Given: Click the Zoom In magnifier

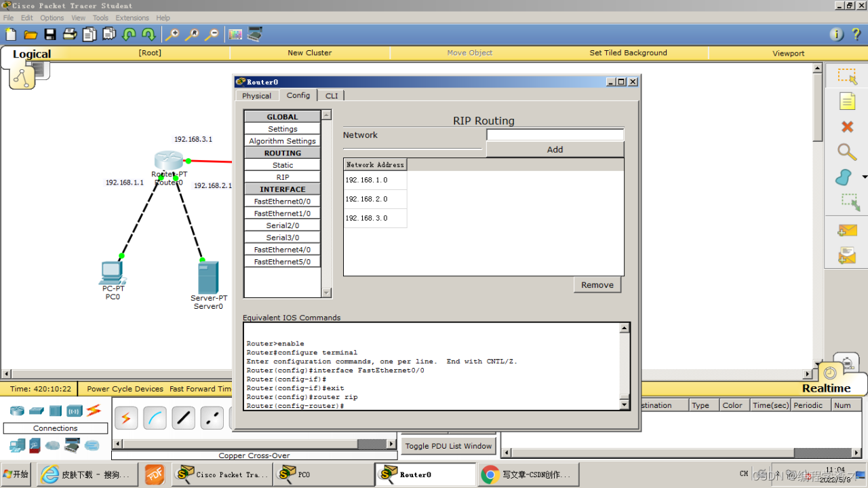Looking at the screenshot, I should [x=172, y=35].
